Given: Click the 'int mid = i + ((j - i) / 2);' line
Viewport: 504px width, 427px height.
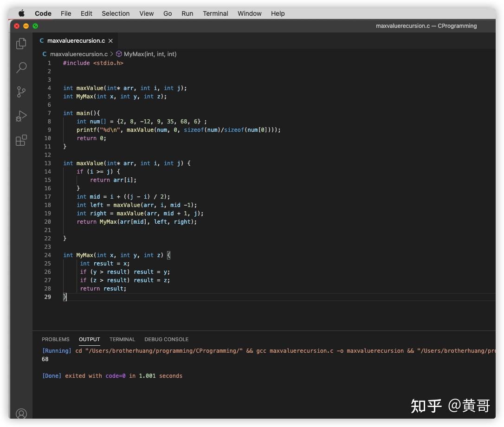Looking at the screenshot, I should [x=123, y=197].
